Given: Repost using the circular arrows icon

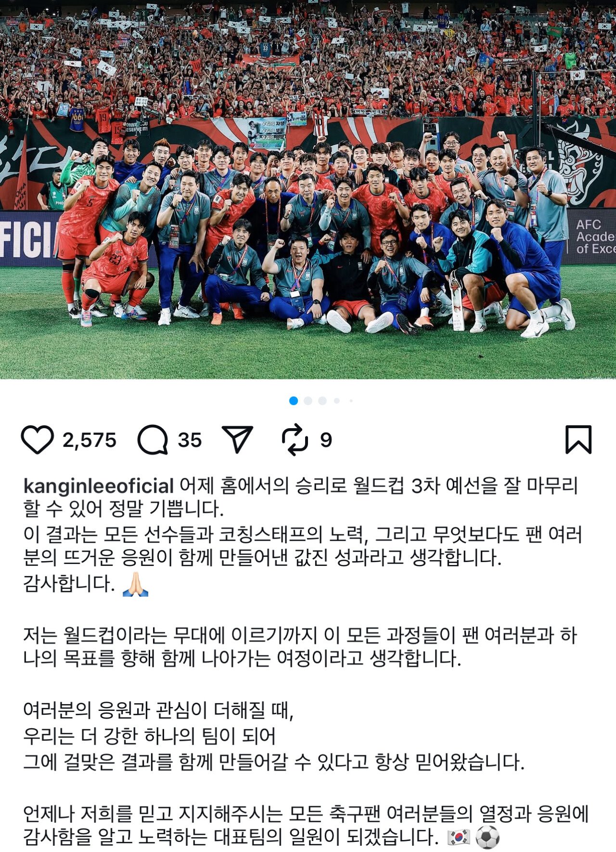Looking at the screenshot, I should click(295, 440).
